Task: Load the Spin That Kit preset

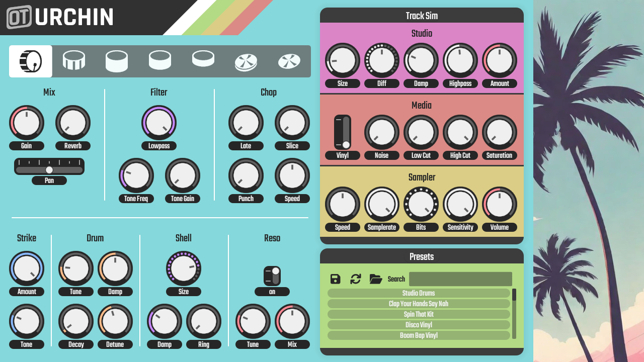Action: 419,314
